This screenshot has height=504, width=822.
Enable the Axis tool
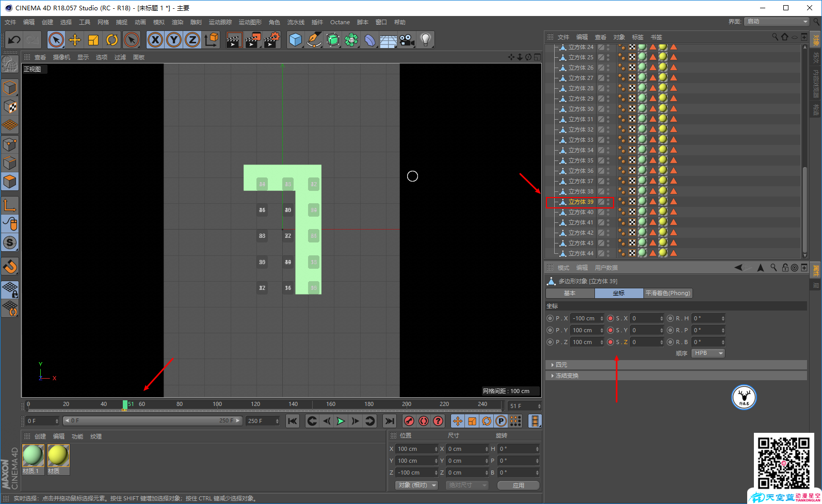(x=10, y=205)
